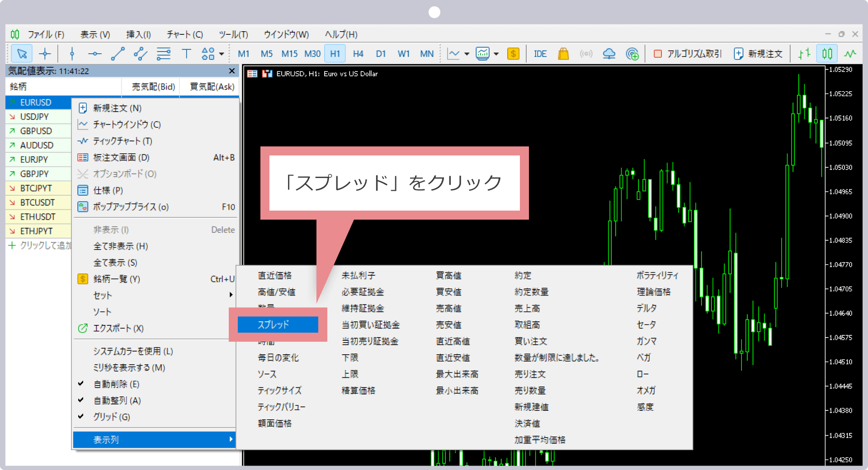Open the MQL5 Market shopping bag icon
Screen dimensions: 868x470
pyautogui.click(x=563, y=53)
